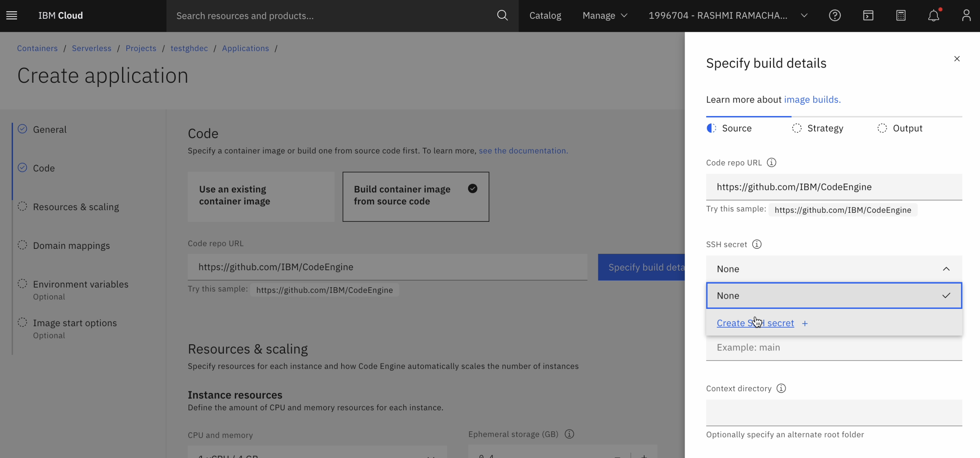This screenshot has width=980, height=458.
Task: Click the Strategy step circle icon
Action: coord(797,128)
